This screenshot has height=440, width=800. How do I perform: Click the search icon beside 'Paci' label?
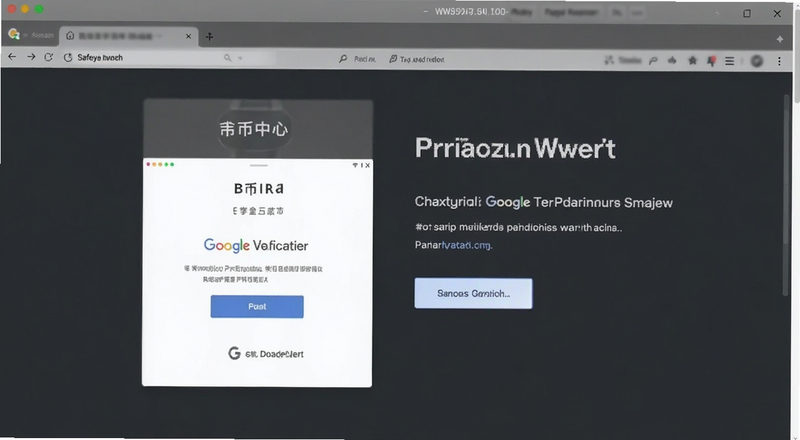(x=343, y=59)
